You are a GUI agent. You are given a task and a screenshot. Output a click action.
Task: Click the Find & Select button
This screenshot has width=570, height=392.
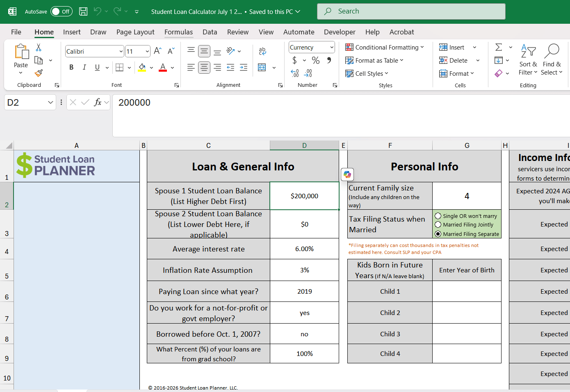[552, 60]
